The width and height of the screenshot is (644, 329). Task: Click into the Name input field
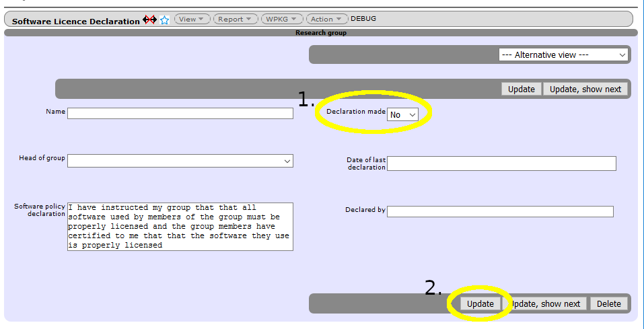pyautogui.click(x=180, y=113)
